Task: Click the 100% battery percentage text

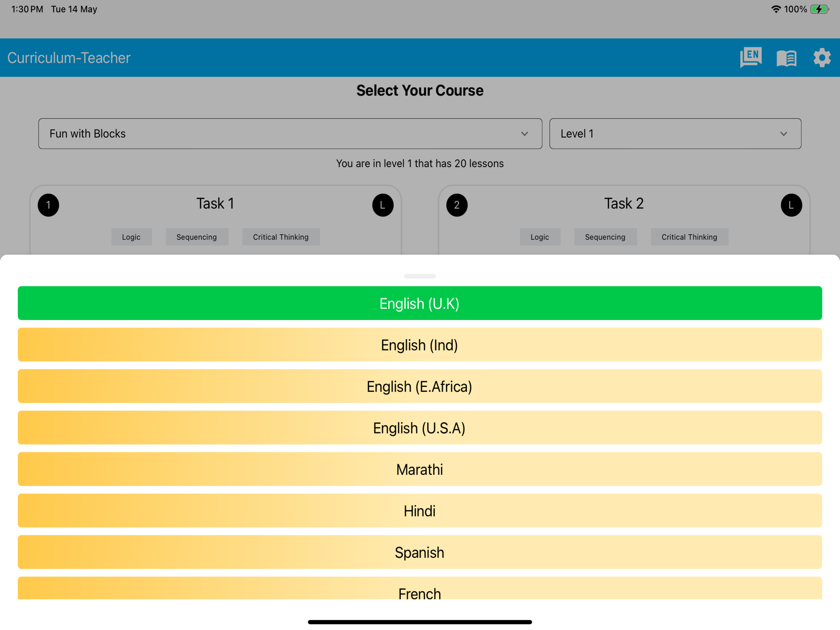Action: point(795,9)
